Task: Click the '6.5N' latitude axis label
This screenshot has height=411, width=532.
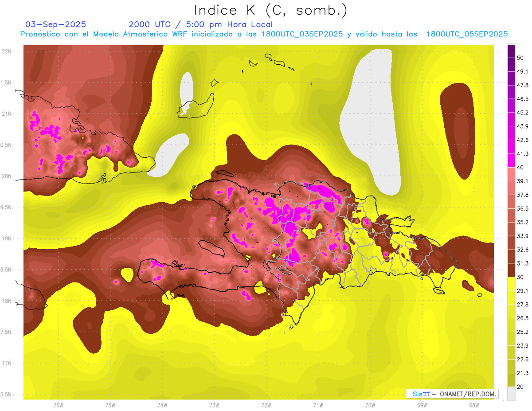Action: tap(7, 394)
